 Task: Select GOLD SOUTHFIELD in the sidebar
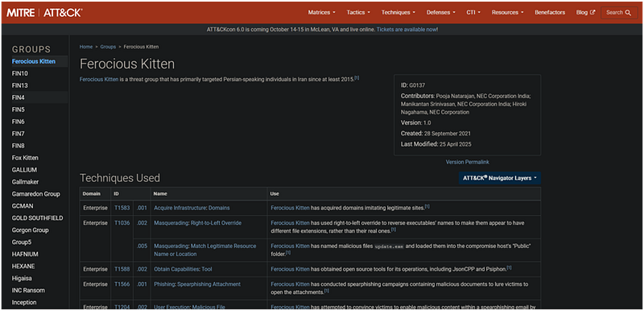37,218
